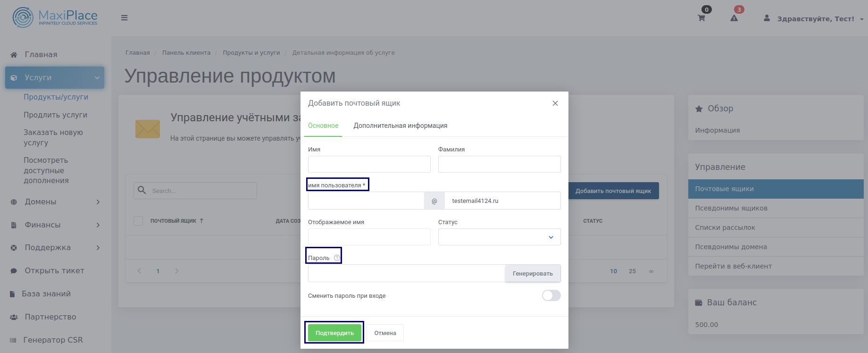The width and height of the screenshot is (868, 353).
Task: Expand the Финансы sidebar menu
Action: [x=56, y=225]
